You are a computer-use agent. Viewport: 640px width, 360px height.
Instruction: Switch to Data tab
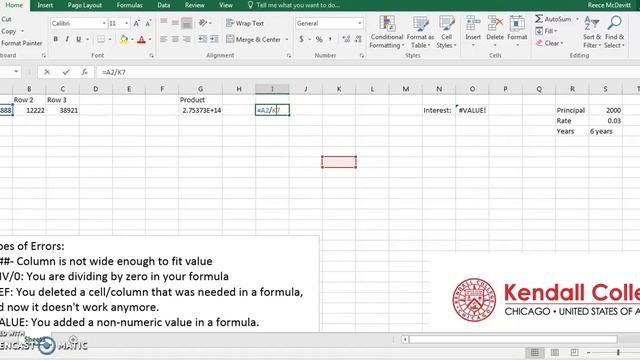coord(164,5)
